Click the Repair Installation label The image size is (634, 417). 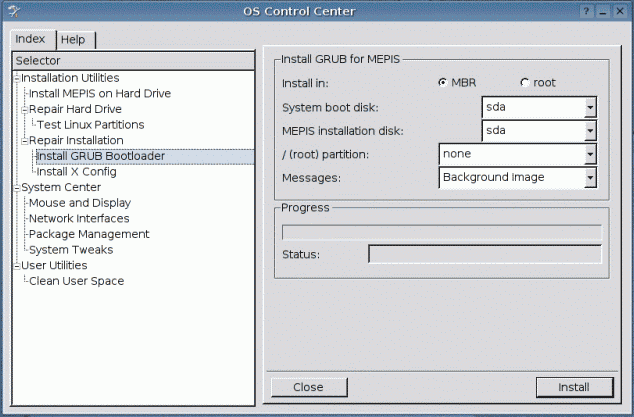pos(76,140)
